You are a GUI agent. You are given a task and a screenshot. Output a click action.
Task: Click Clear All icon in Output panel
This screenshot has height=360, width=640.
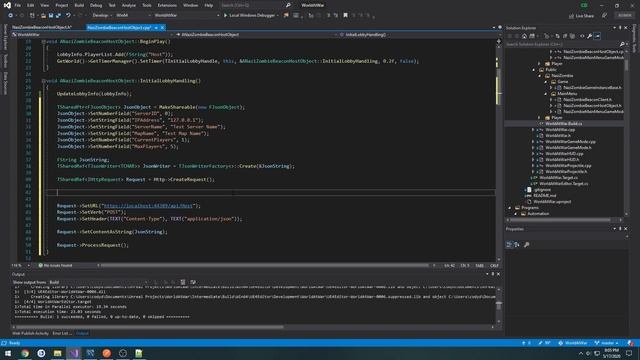(183, 282)
